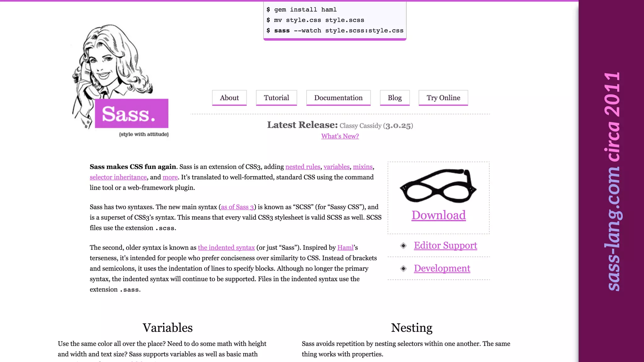The image size is (644, 362).
Task: Open the Haml link
Action: click(345, 248)
